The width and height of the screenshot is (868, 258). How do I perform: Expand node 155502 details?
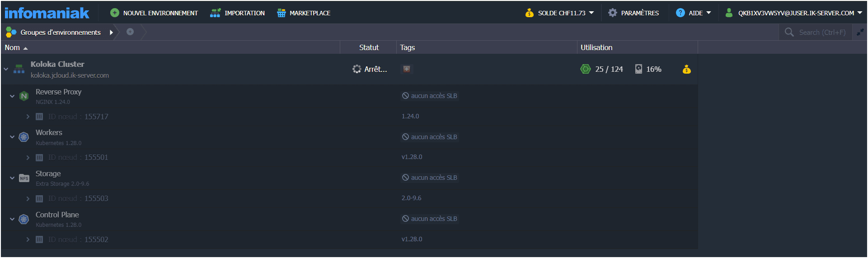pyautogui.click(x=28, y=239)
